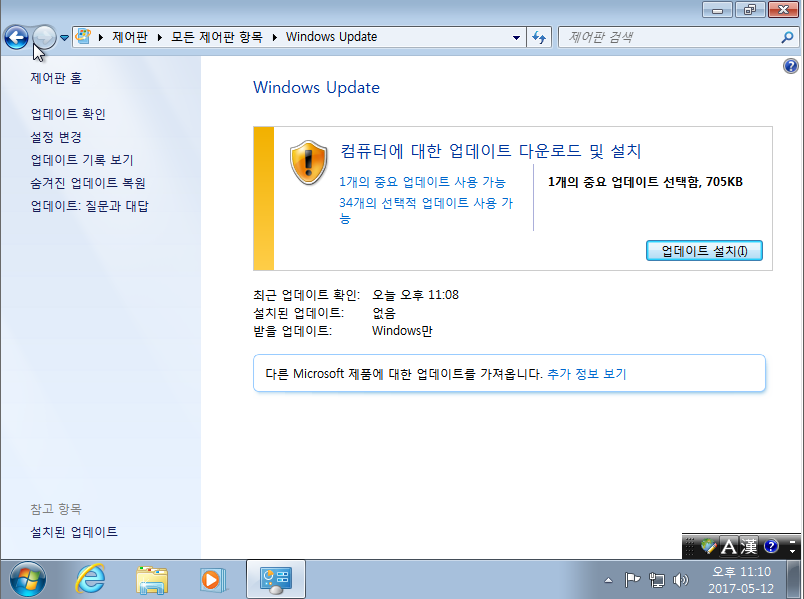Click the 1개의 중요 업데이트 선택함, 705KB text

[x=645, y=182]
